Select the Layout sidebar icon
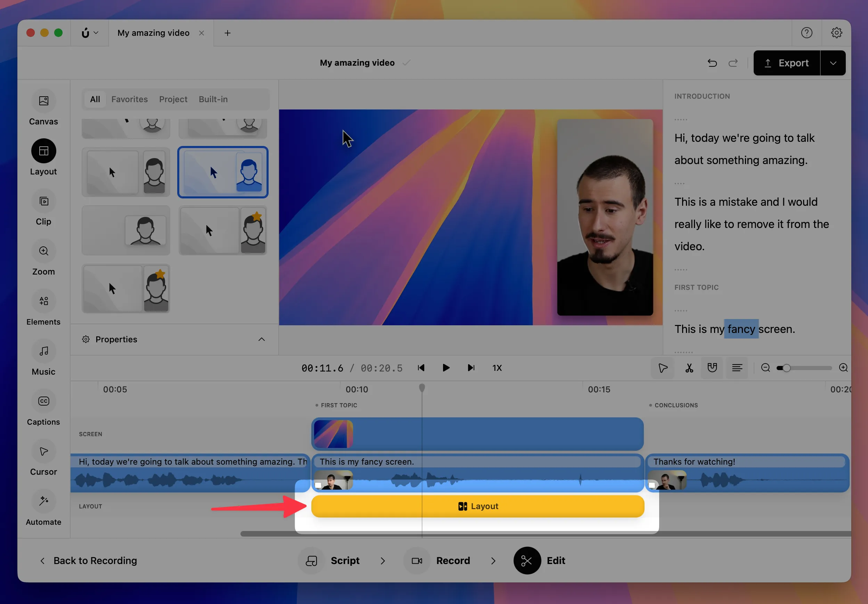Image resolution: width=868 pixels, height=604 pixels. pos(43,151)
